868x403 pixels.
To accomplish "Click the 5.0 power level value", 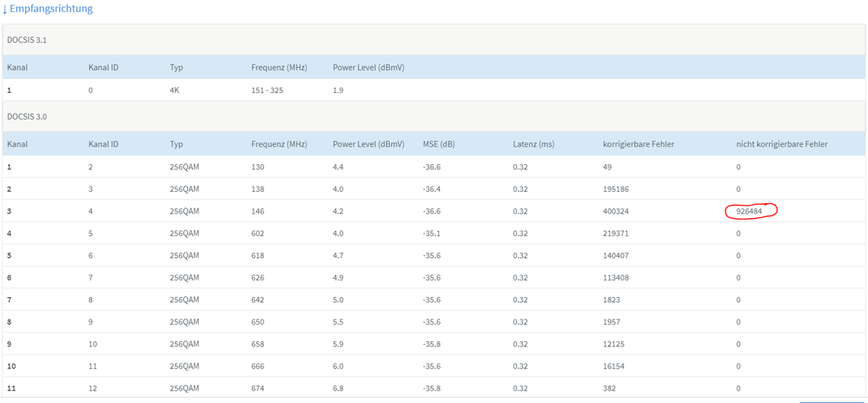I will tap(338, 300).
